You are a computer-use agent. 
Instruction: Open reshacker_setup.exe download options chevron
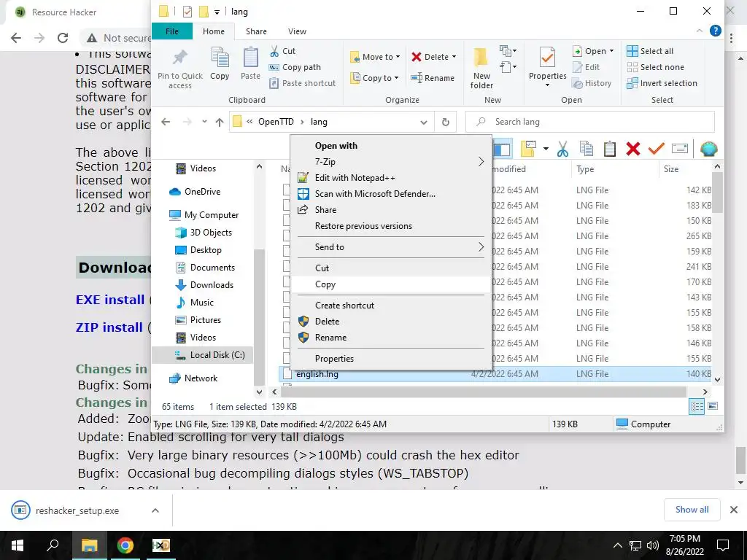tap(155, 510)
